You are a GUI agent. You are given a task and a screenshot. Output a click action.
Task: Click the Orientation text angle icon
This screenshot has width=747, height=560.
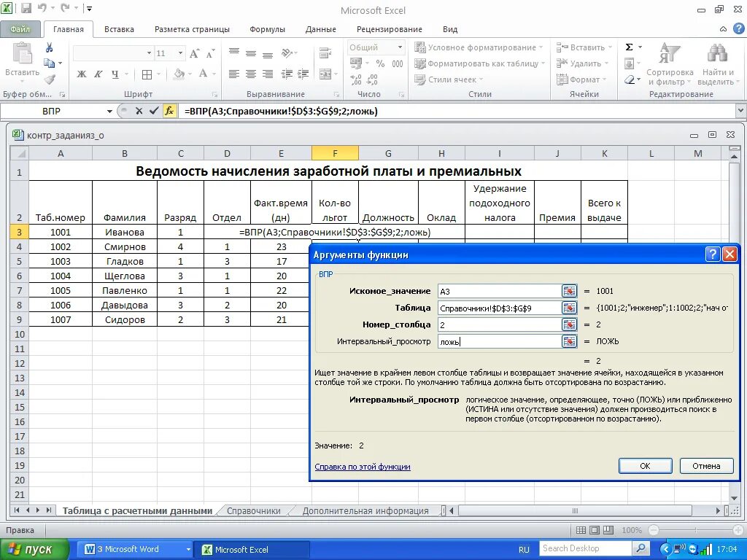point(287,52)
